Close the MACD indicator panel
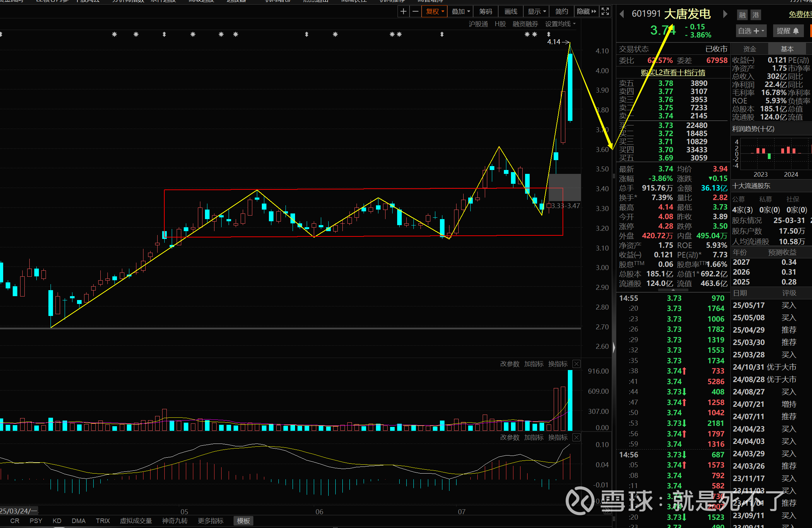Viewport: 812px width, 528px height. pyautogui.click(x=576, y=438)
